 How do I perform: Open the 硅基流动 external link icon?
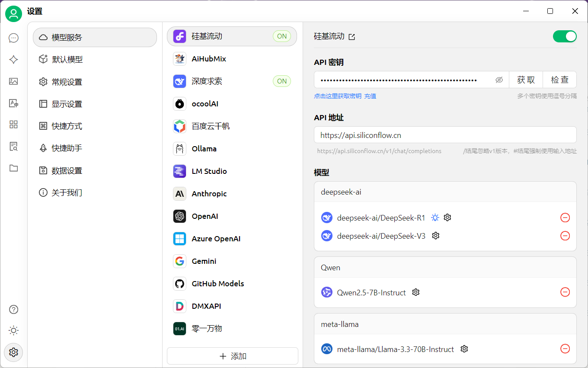click(352, 37)
